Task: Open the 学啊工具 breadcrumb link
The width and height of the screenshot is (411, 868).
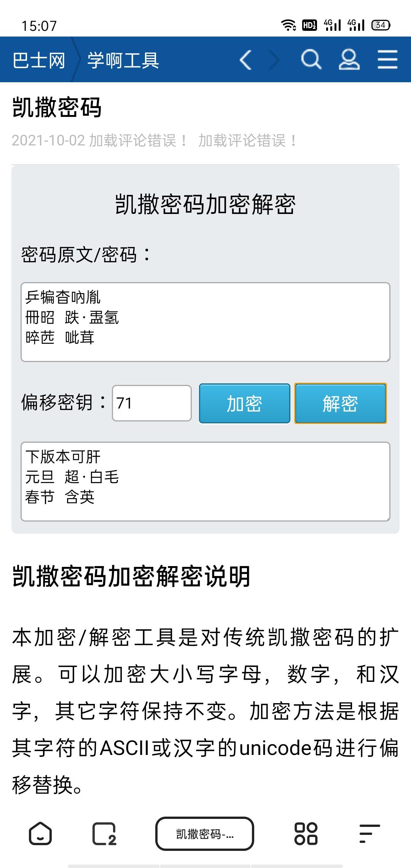Action: (123, 60)
